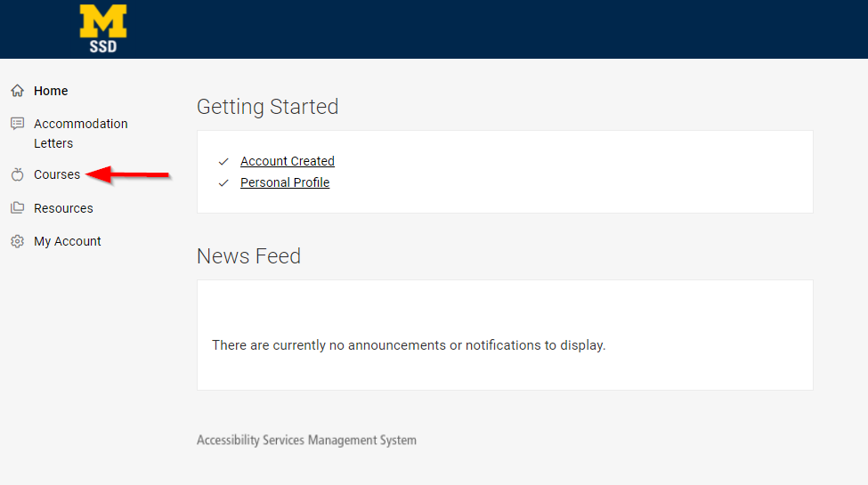Open the Account Created link
This screenshot has height=485, width=868.
[x=287, y=161]
